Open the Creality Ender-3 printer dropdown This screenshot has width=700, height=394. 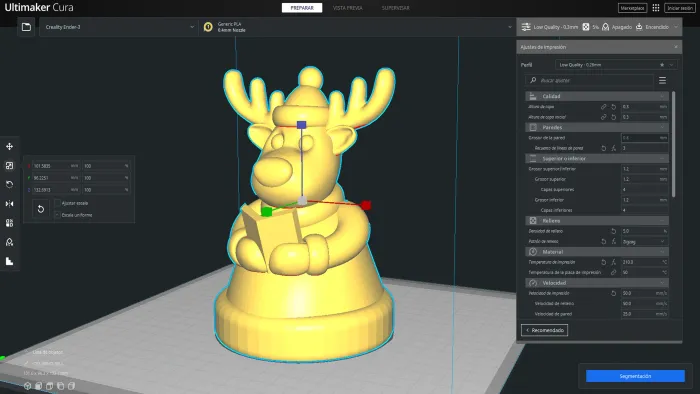[x=118, y=27]
